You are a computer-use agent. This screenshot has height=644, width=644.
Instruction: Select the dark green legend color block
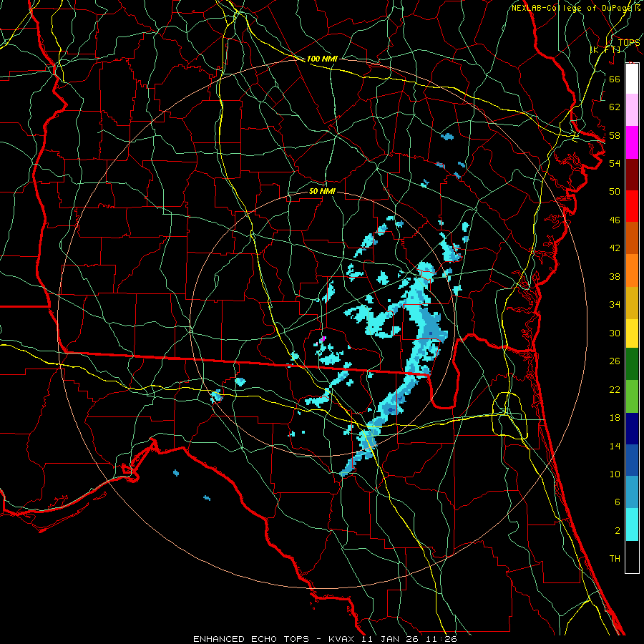pos(632,364)
